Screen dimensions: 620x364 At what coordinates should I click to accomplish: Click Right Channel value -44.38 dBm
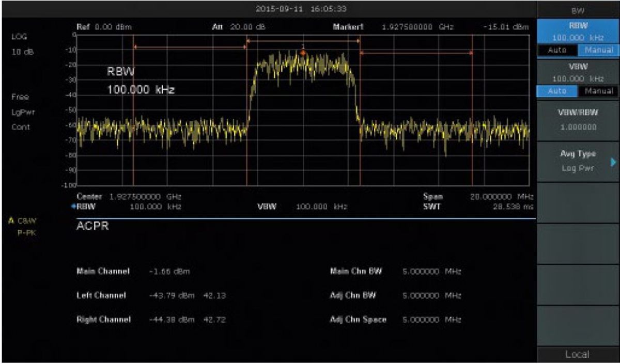[x=171, y=320]
